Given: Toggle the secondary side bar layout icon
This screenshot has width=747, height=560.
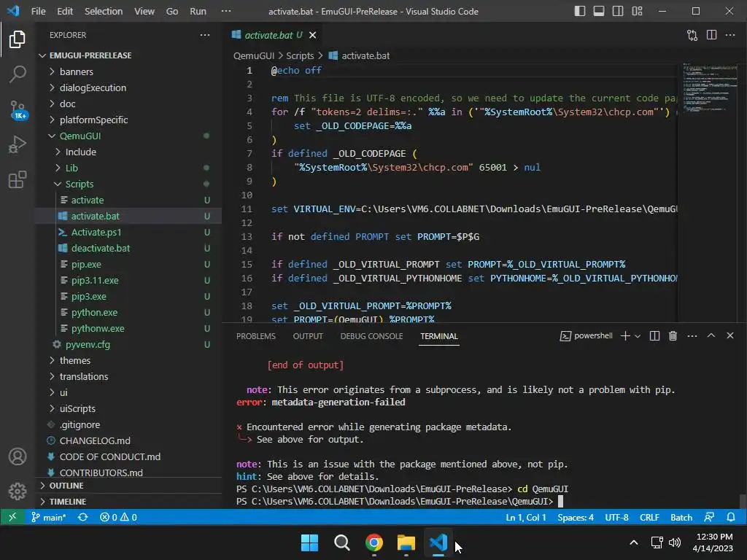Looking at the screenshot, I should [618, 11].
